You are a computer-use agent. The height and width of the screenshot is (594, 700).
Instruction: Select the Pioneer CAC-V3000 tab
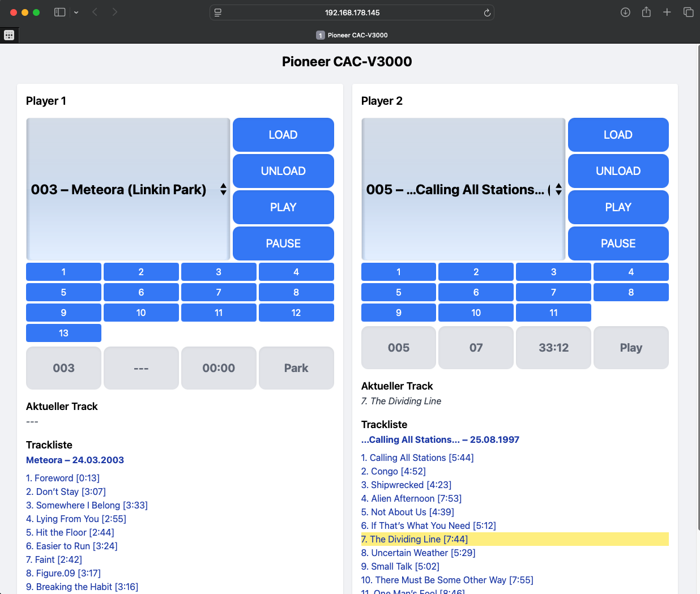coord(352,35)
